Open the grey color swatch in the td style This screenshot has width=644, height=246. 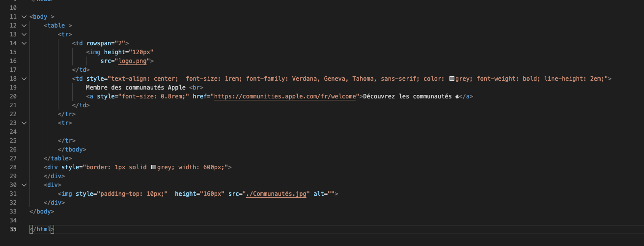(x=452, y=79)
